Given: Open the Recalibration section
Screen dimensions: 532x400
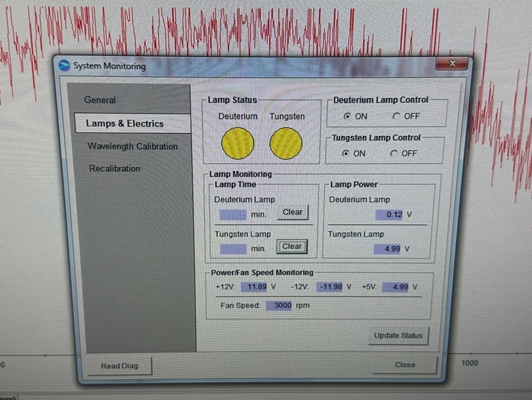Looking at the screenshot, I should 114,168.
